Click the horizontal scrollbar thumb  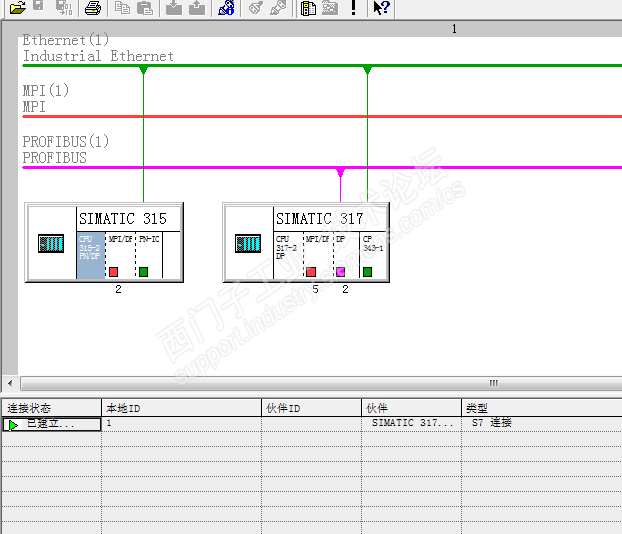(x=321, y=383)
